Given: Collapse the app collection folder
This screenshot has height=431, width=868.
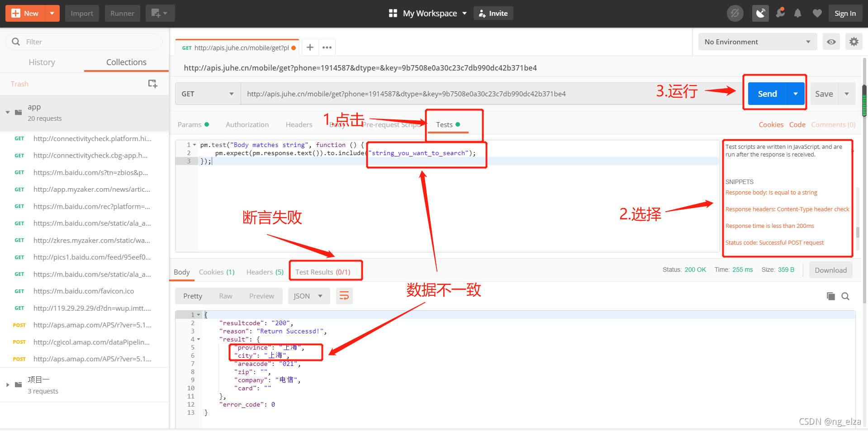Looking at the screenshot, I should point(8,112).
